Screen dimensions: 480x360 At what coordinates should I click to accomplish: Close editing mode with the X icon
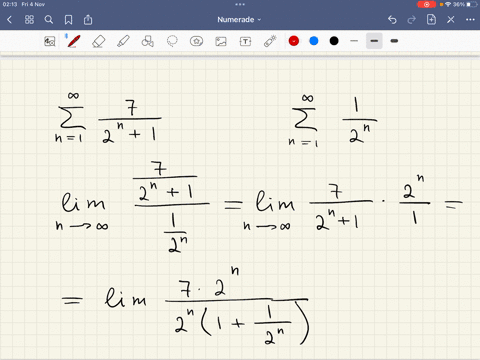(x=451, y=20)
